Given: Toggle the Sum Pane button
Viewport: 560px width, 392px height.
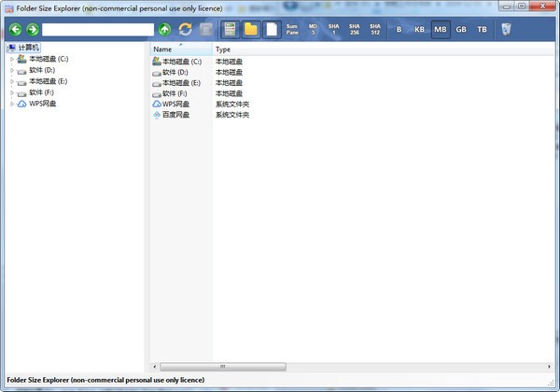Looking at the screenshot, I should 292,29.
